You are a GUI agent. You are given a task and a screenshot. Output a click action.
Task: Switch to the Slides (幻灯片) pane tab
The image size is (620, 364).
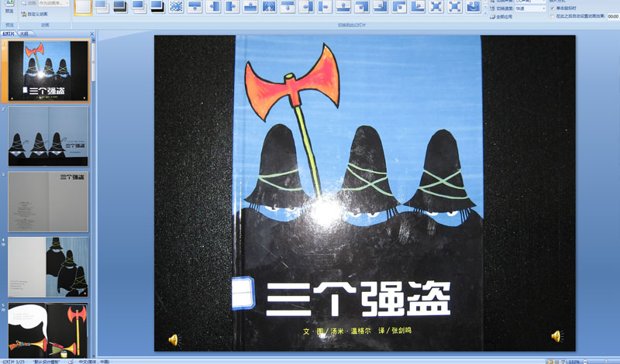click(9, 34)
